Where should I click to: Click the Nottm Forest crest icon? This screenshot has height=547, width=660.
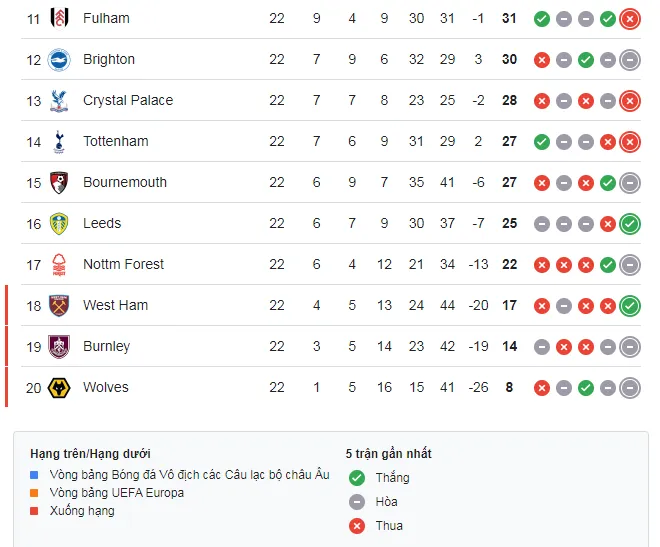[59, 264]
